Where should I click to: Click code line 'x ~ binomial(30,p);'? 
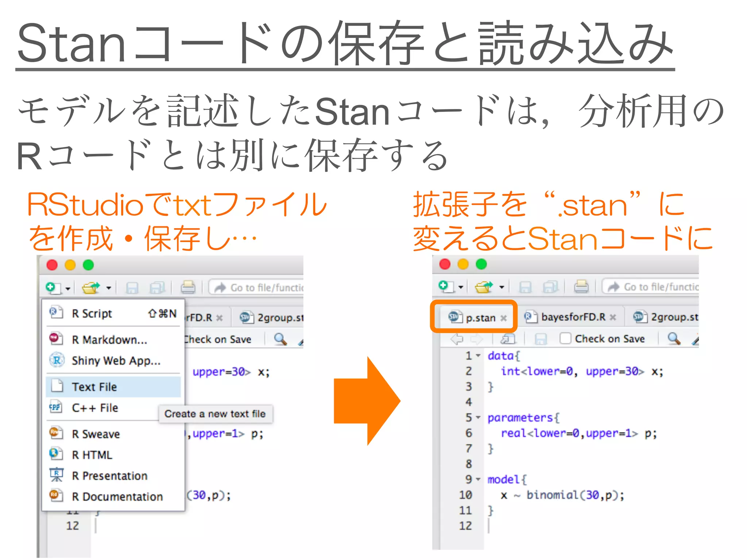[x=562, y=495]
